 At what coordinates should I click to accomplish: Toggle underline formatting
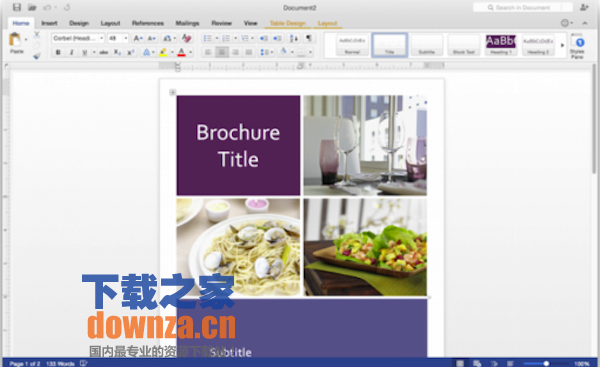pyautogui.click(x=84, y=52)
